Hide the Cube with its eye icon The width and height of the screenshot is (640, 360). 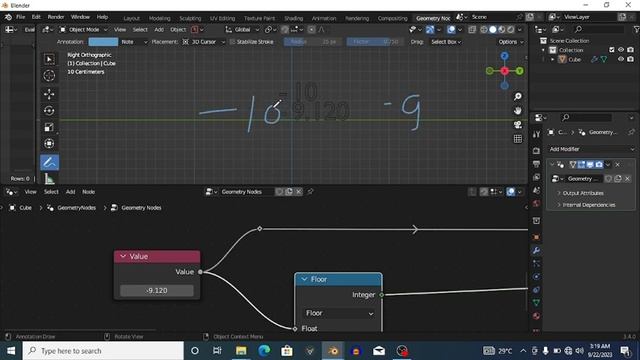point(621,59)
